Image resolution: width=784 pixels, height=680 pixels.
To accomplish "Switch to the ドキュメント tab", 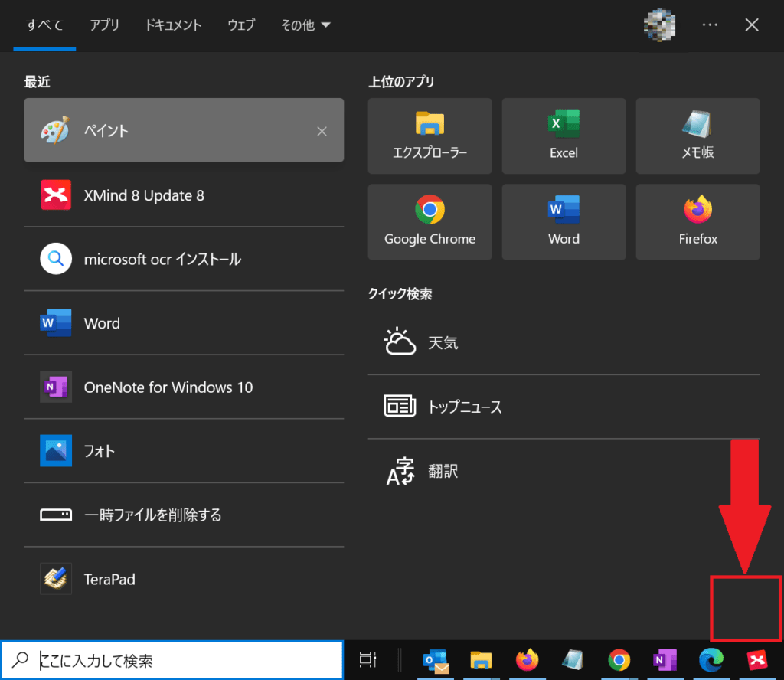I will tap(172, 25).
